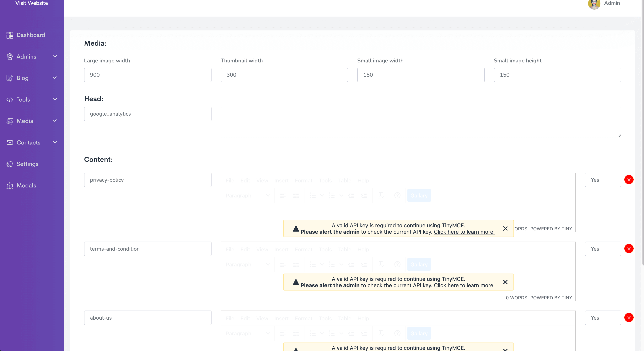
Task: Open bullet list style arrow in about-us editor
Action: pos(322,333)
